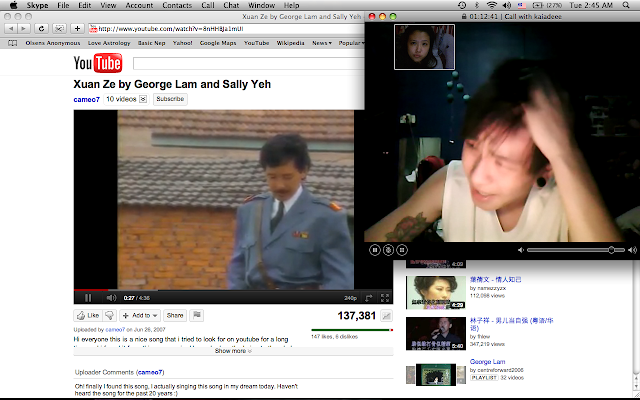Screen dimensions: 640x400
Task: Click the battery status indicator
Action: click(548, 5)
